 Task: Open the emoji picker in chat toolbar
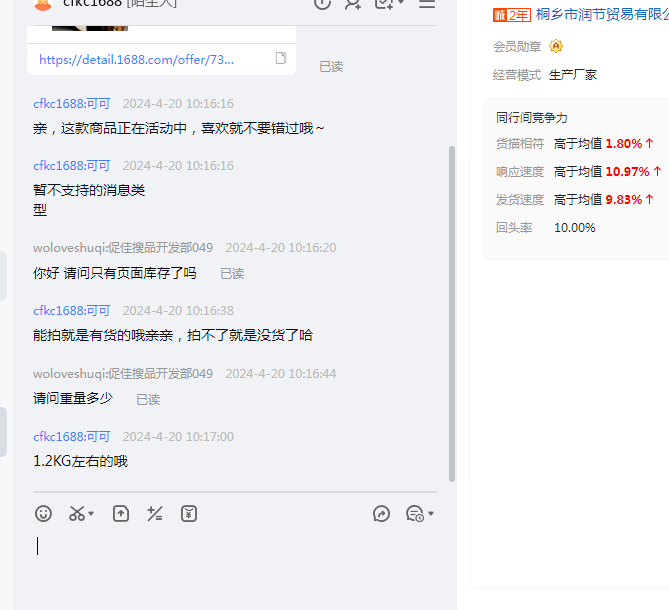(43, 514)
